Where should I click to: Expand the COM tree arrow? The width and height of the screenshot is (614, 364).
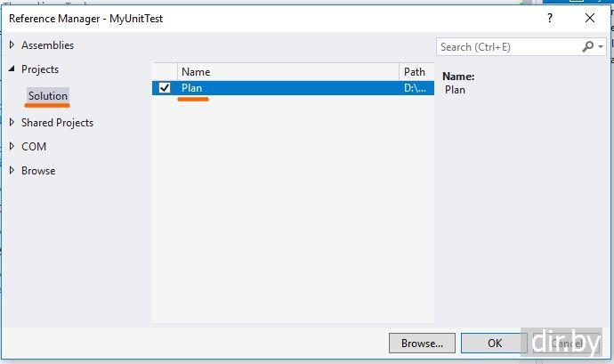(x=12, y=147)
